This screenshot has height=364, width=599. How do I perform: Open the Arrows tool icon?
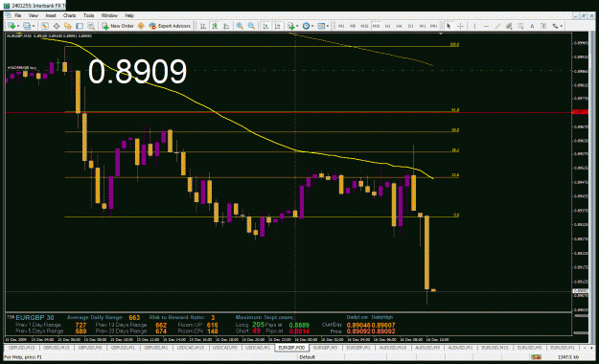click(x=555, y=26)
